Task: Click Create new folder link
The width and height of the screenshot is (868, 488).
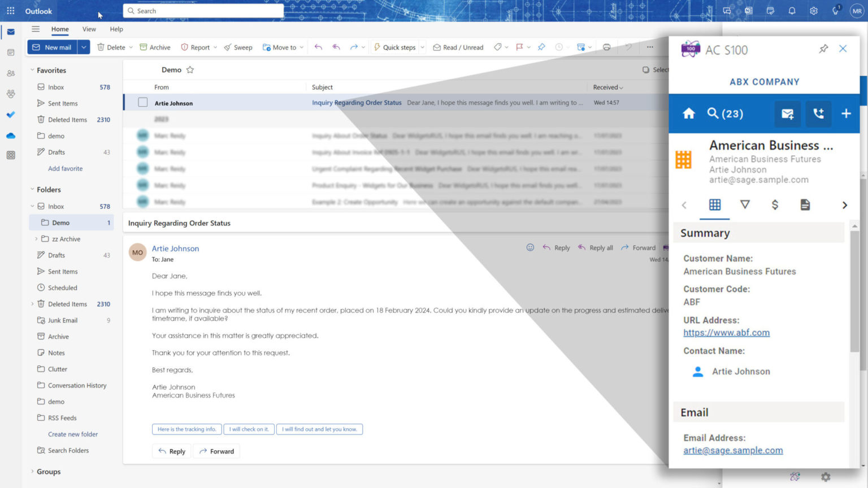Action: point(73,434)
